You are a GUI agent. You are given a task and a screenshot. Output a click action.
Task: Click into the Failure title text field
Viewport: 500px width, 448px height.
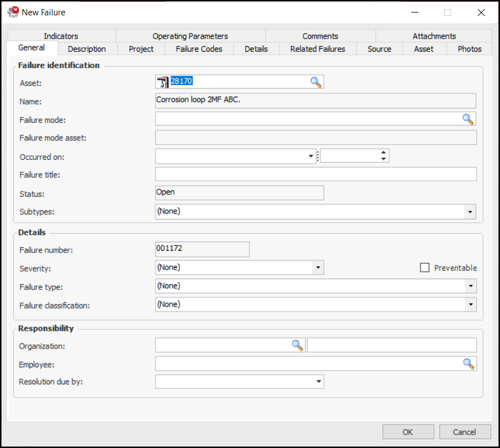[315, 174]
